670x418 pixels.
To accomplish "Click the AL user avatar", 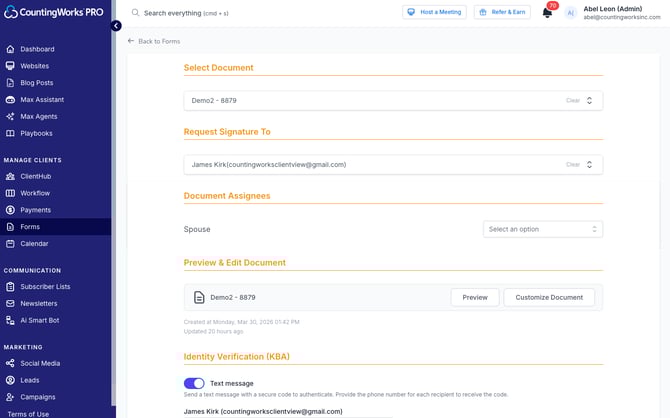I will [570, 13].
